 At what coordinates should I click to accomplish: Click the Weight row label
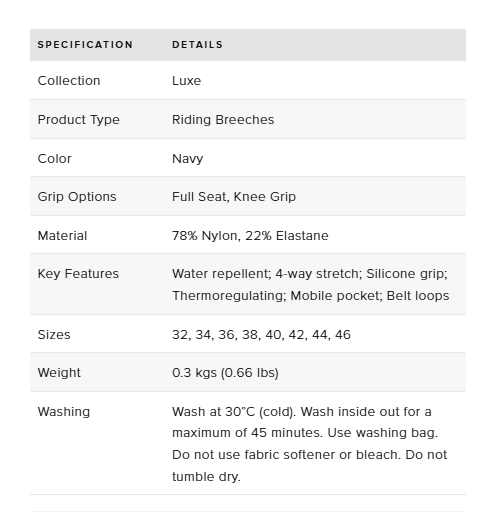click(59, 373)
